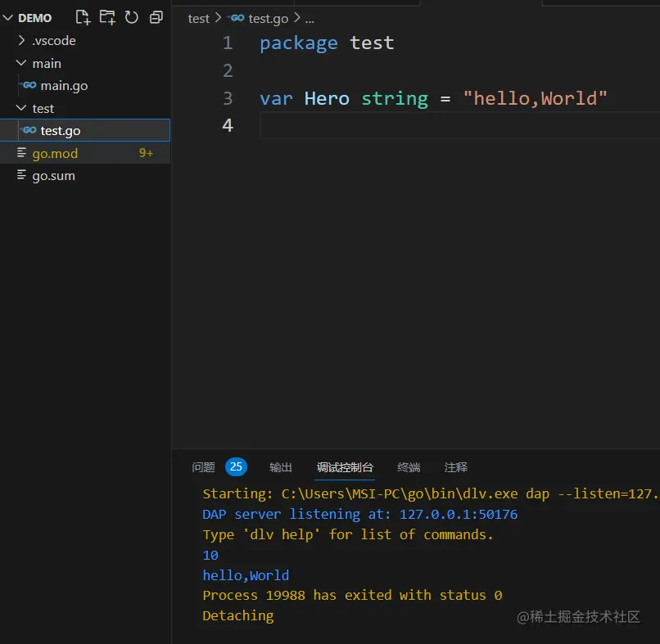Click the 'Detaching' console line
Image resolution: width=660 pixels, height=644 pixels.
point(238,616)
